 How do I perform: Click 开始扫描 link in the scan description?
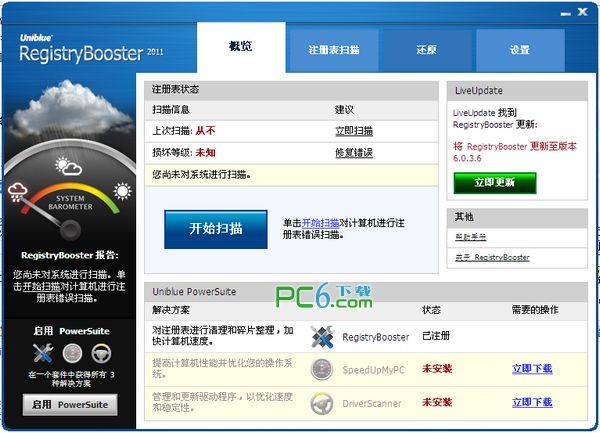[x=321, y=223]
